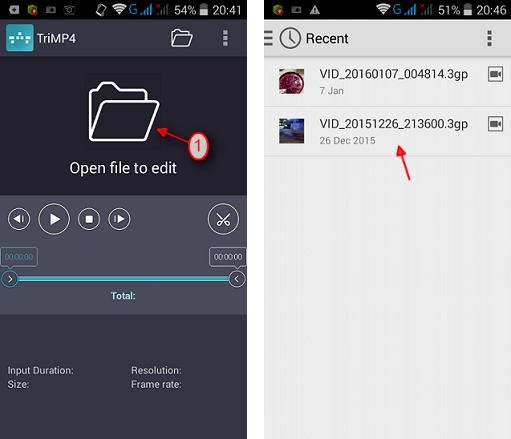Play the video with play button
The height and width of the screenshot is (439, 511).
click(x=54, y=219)
